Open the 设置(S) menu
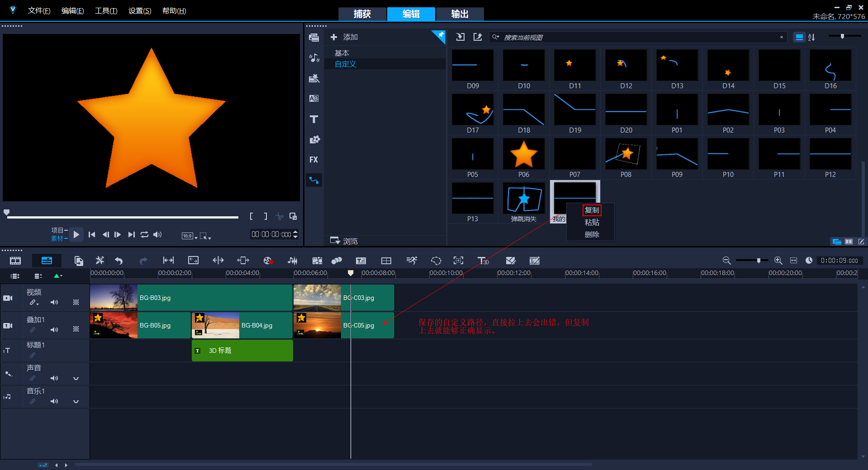Image resolution: width=868 pixels, height=470 pixels. tap(140, 11)
